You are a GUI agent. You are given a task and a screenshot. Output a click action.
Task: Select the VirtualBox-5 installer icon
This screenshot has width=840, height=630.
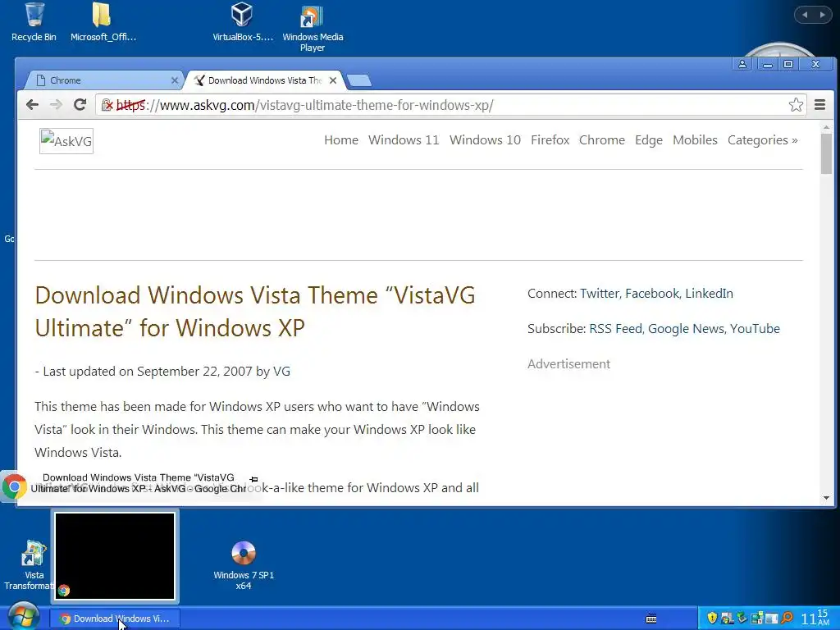click(x=242, y=22)
